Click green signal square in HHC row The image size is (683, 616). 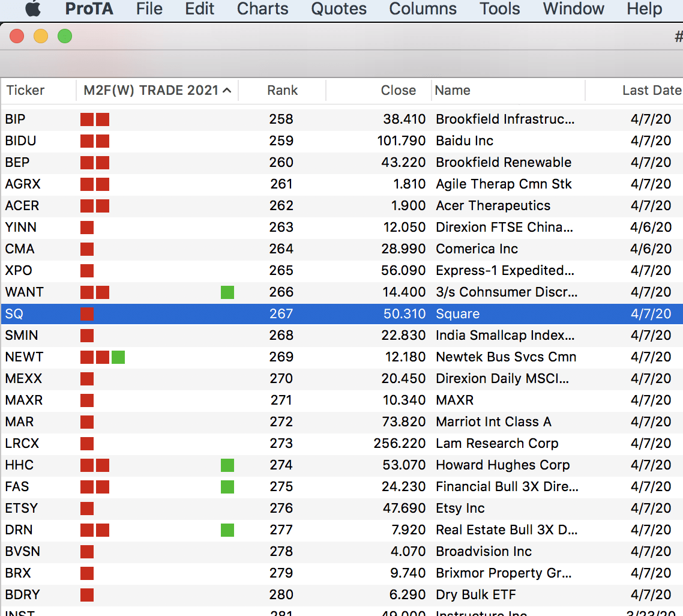(x=227, y=465)
